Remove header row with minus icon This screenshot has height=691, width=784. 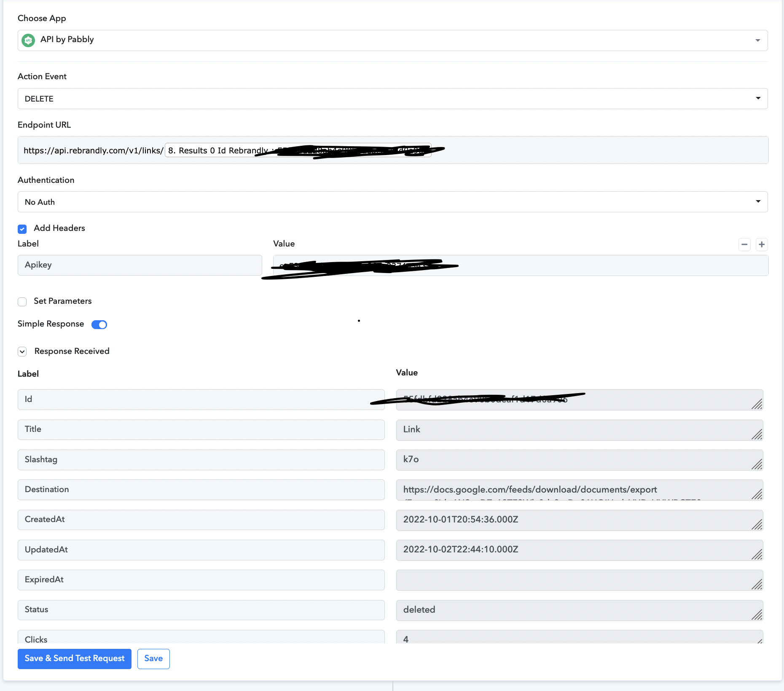(745, 244)
